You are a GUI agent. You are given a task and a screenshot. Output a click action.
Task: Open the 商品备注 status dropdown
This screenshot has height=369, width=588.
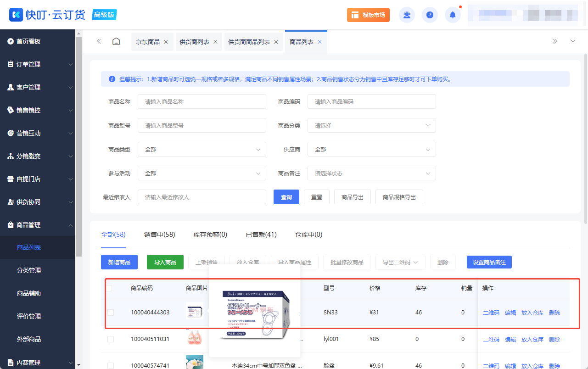[372, 173]
